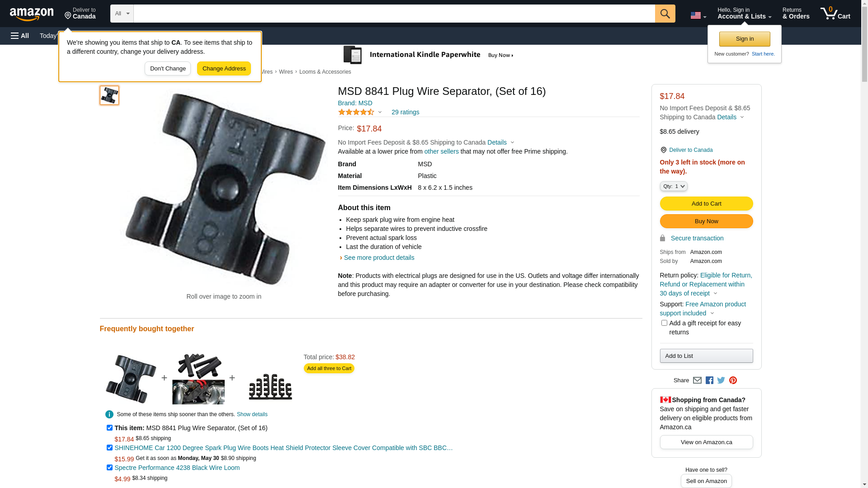
Task: Share product on Pinterest
Action: (x=733, y=380)
